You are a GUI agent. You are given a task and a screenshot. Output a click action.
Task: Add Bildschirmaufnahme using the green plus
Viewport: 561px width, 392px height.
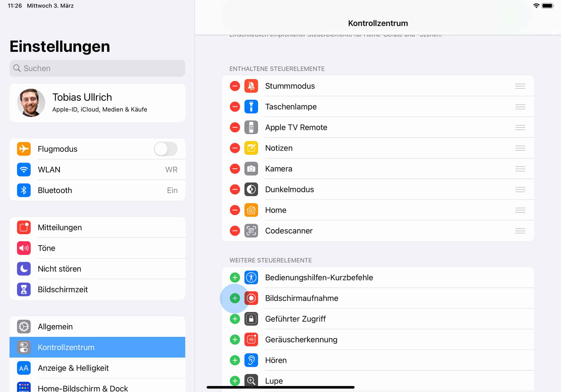[x=235, y=298]
